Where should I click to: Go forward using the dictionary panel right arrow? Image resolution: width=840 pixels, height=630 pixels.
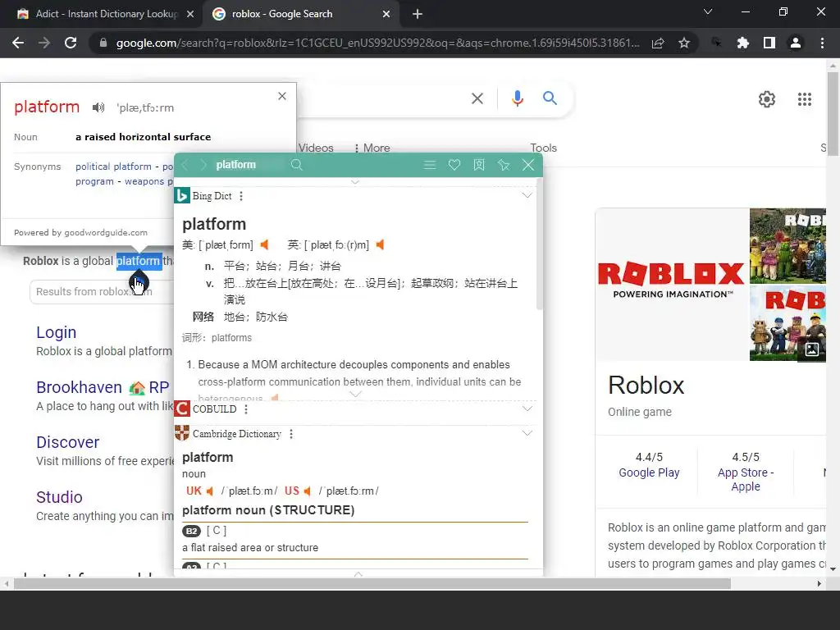click(x=203, y=164)
